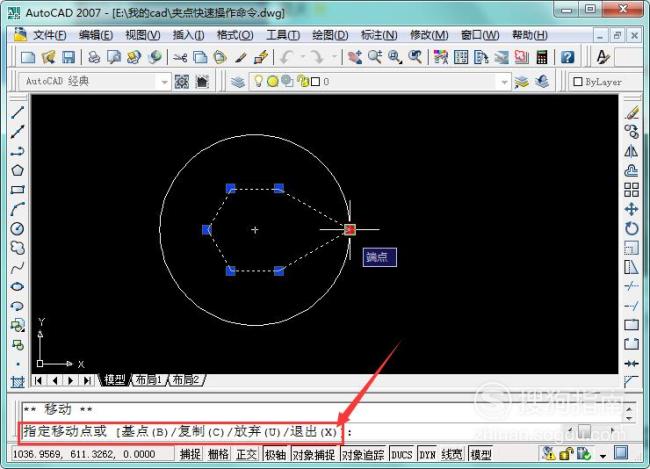
Task: Click the Save icon in standard toolbar
Action: [68, 57]
